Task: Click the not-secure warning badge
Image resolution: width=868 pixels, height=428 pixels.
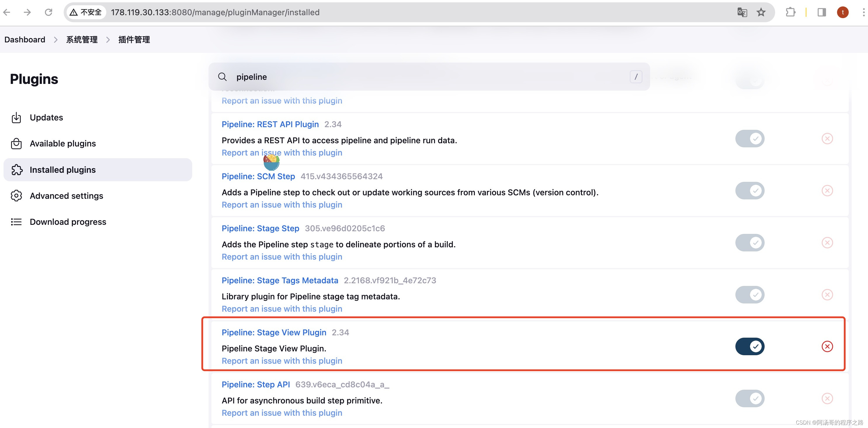Action: click(x=86, y=12)
